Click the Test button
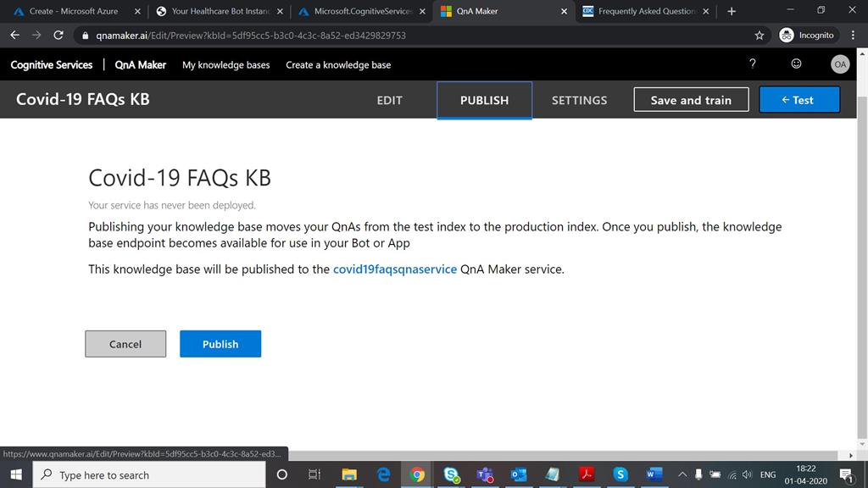Screen dimensions: 868x488 798,99
